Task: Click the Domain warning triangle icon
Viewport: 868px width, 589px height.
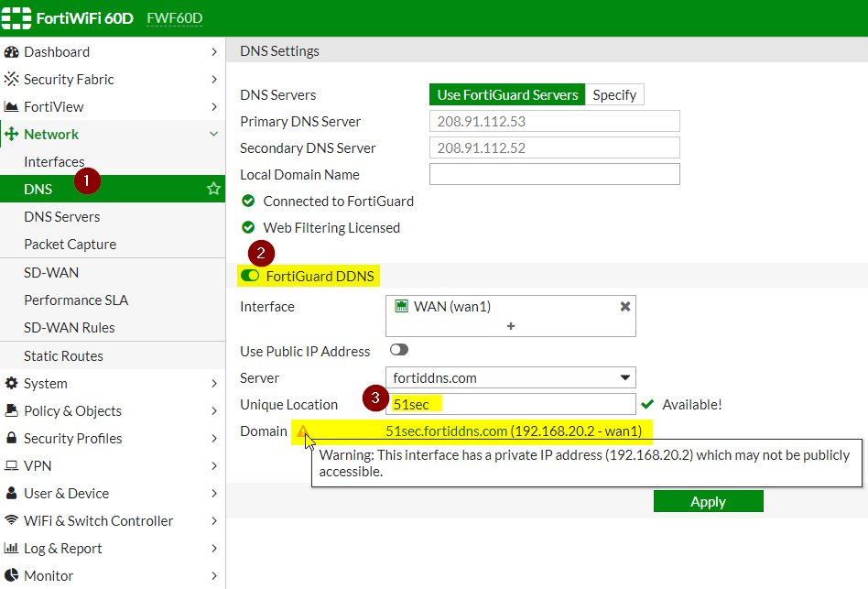Action: [x=302, y=431]
